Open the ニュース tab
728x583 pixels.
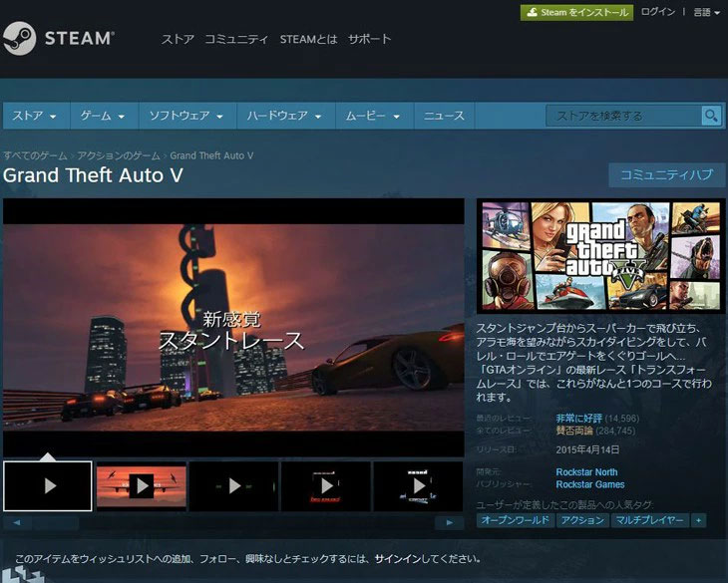click(x=444, y=116)
